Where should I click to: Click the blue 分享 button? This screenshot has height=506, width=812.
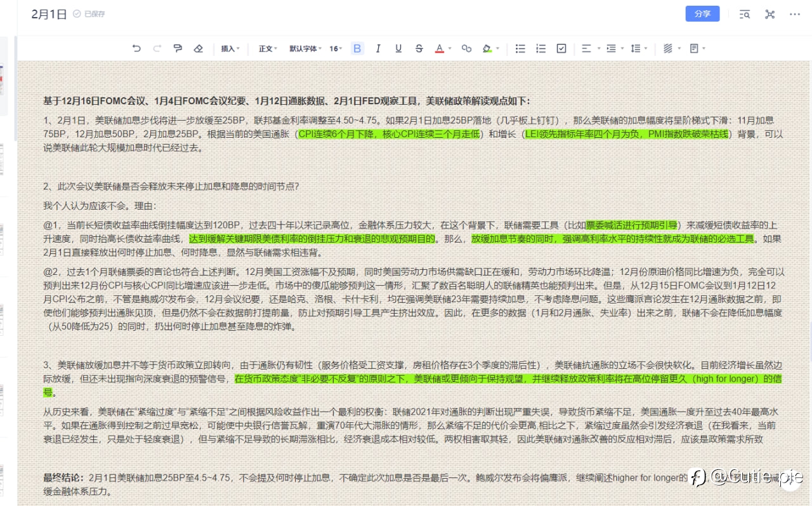[702, 14]
